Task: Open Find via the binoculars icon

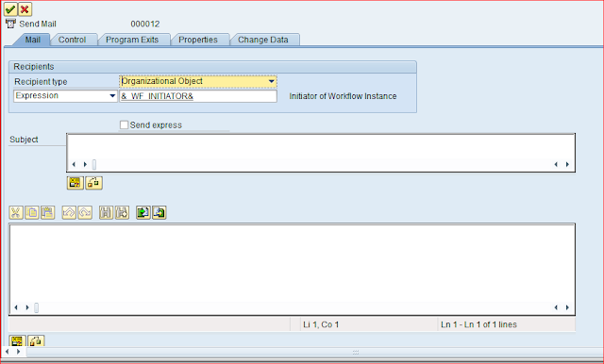Action: [106, 212]
